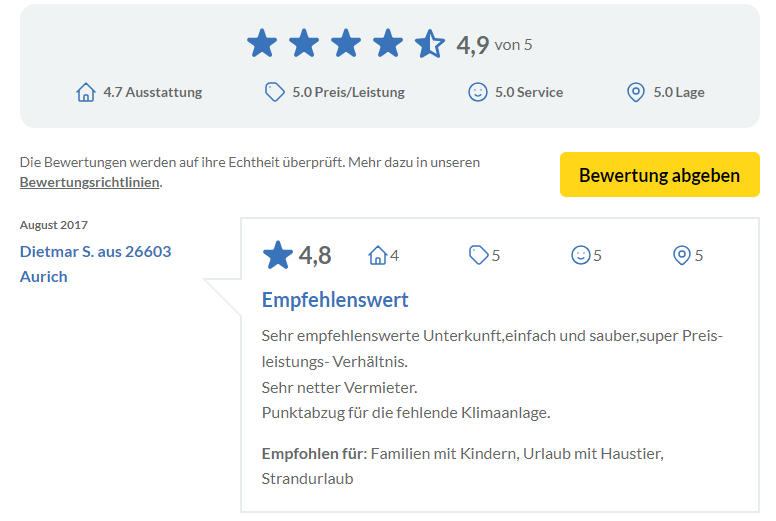Click the first star of the overall rating
Image resolution: width=776 pixels, height=521 pixels.
coord(262,44)
